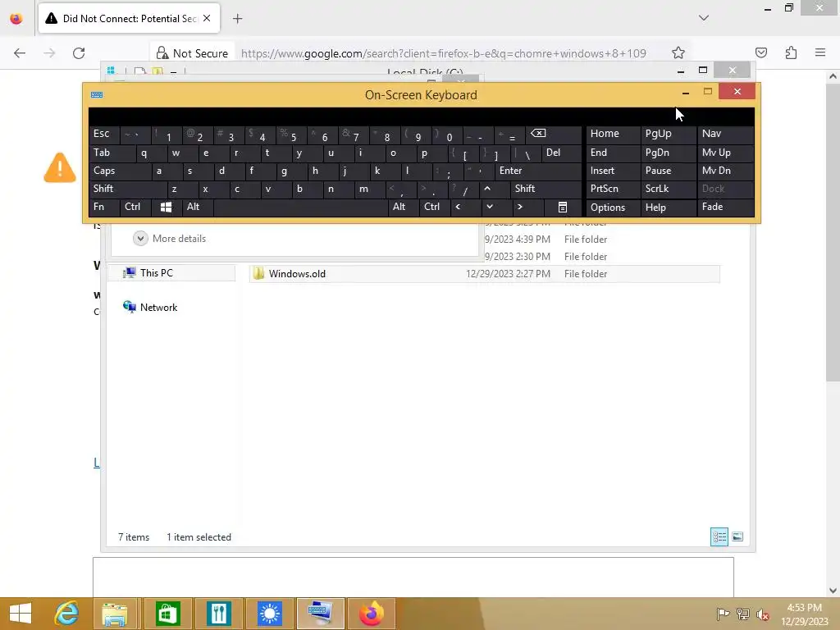Viewport: 840px width, 630px height.
Task: Click the number 5 key
Action: [291, 134]
